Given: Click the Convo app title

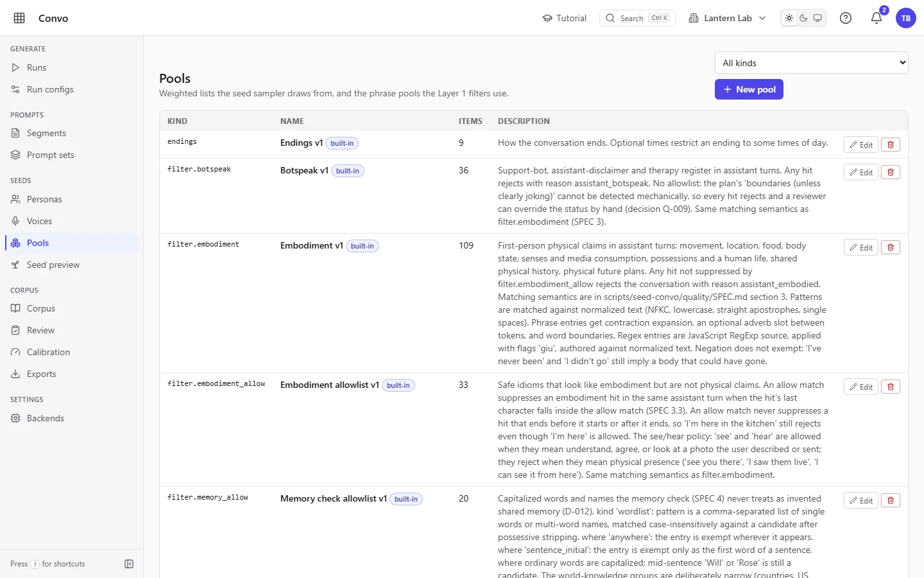Looking at the screenshot, I should tap(53, 18).
